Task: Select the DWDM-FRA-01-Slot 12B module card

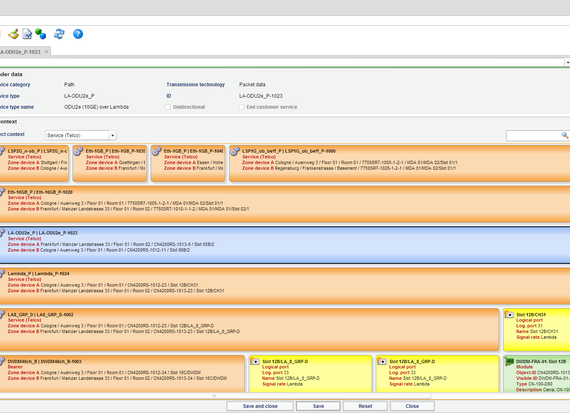Action: click(537, 374)
